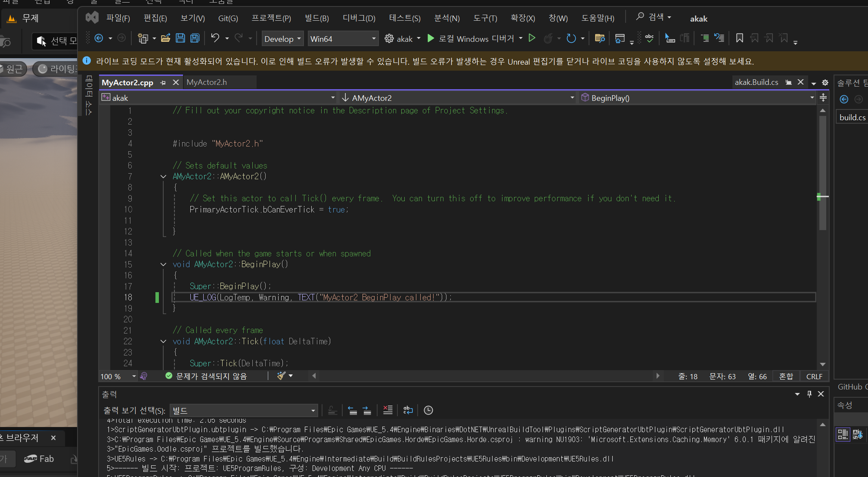Collapse the BeginPlay function code block
Image resolution: width=868 pixels, height=477 pixels.
tap(163, 265)
